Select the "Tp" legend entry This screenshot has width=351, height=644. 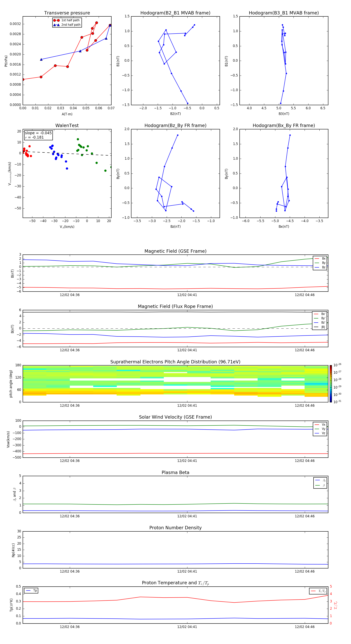[31, 591]
